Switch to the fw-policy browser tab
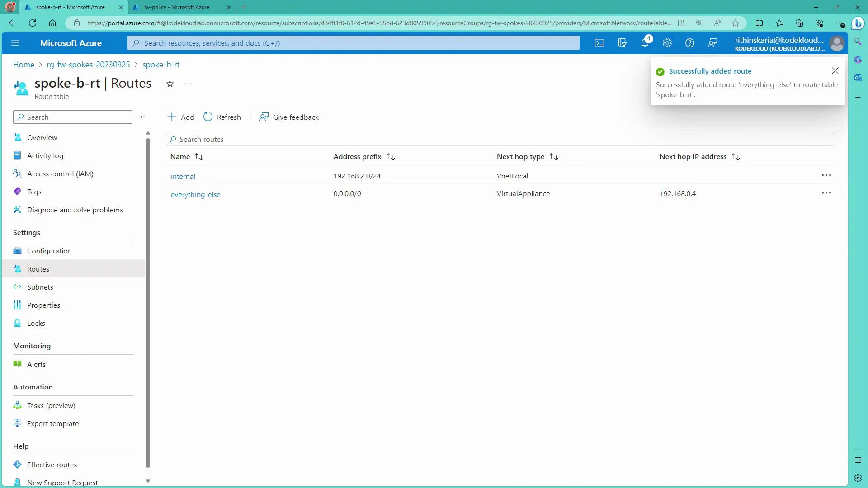Viewport: 868px width, 488px height. (175, 7)
